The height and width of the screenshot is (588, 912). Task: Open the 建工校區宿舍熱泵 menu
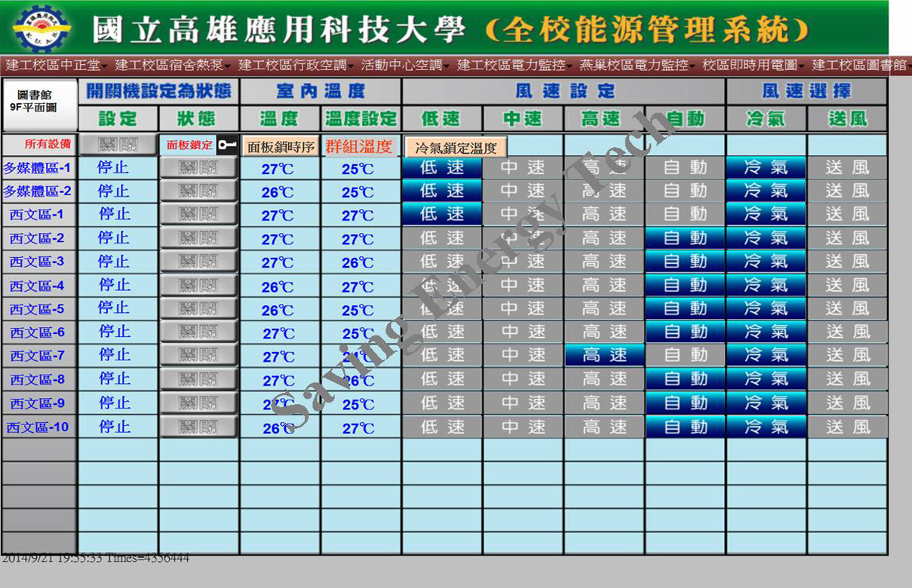[173, 66]
